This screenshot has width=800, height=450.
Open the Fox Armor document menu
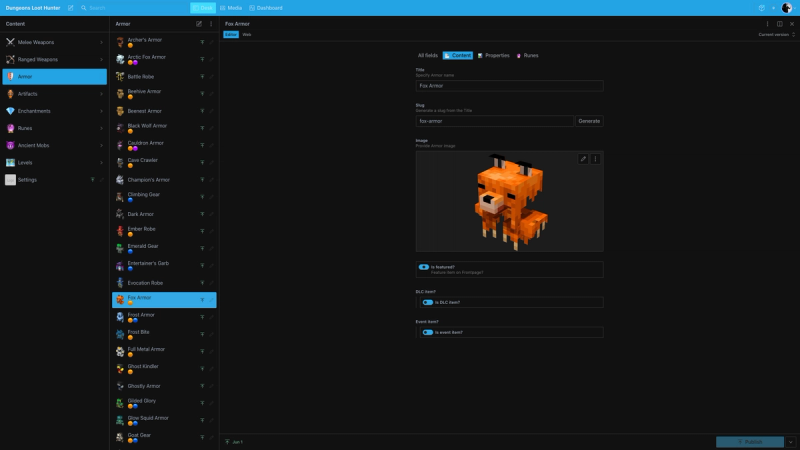767,24
